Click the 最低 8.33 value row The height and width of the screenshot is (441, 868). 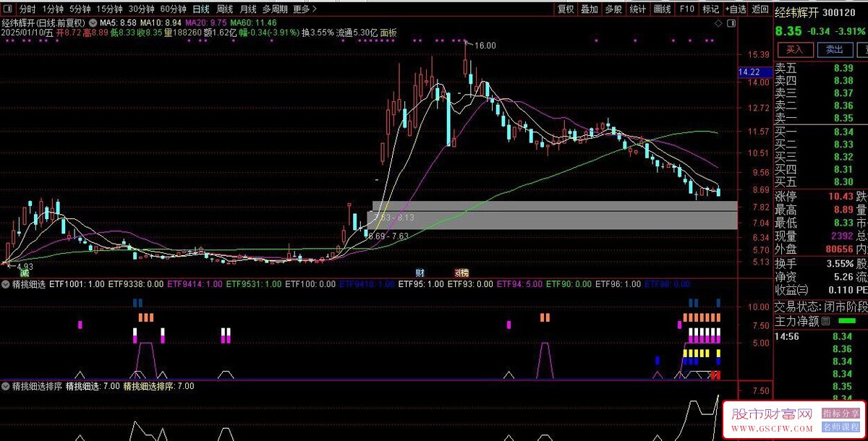click(814, 223)
